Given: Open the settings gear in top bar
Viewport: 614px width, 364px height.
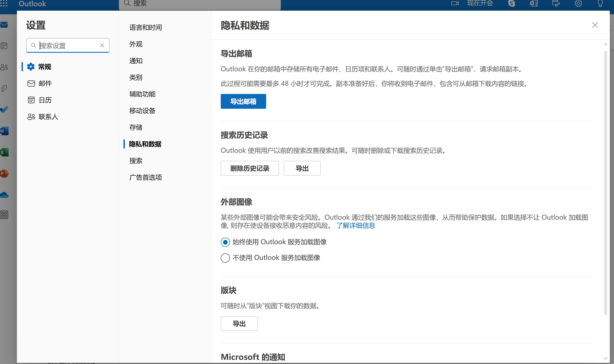Looking at the screenshot, I should (578, 3).
